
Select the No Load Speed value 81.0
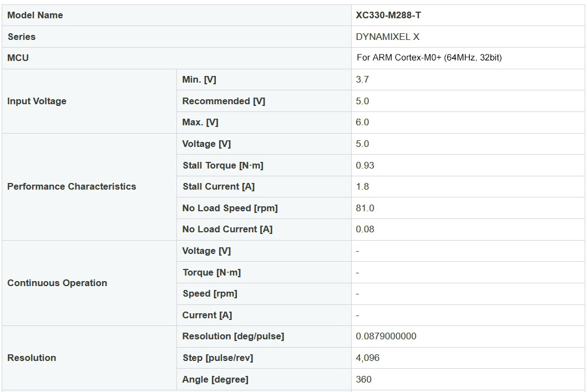(365, 208)
